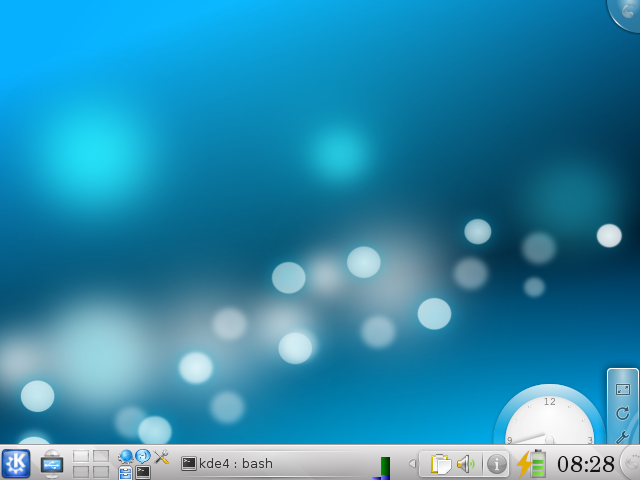Screen dimensions: 640x480
Task: Open clock widget settings wrench icon
Action: click(623, 437)
